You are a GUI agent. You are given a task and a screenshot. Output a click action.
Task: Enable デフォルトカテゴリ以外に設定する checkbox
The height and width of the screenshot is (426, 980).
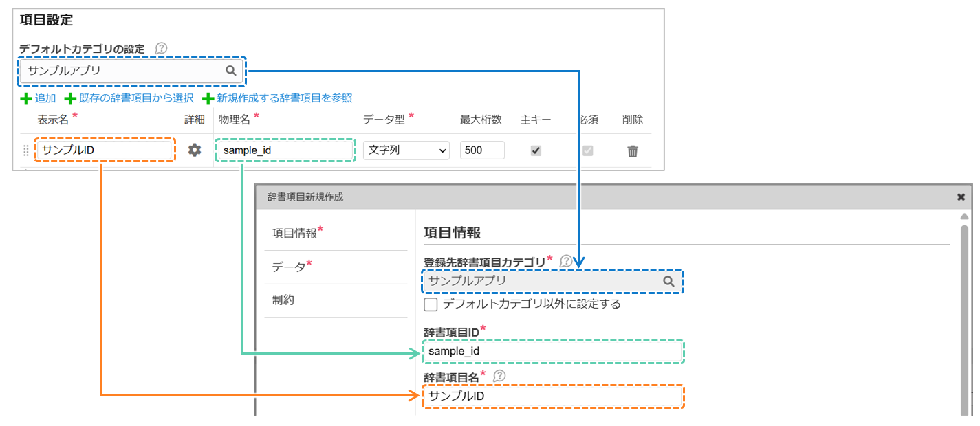tap(431, 304)
